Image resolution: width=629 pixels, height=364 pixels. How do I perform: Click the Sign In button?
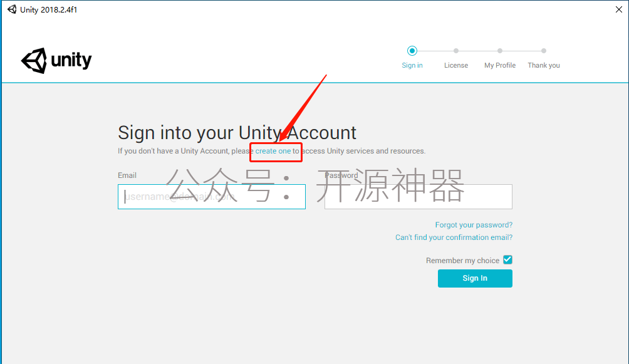(475, 278)
